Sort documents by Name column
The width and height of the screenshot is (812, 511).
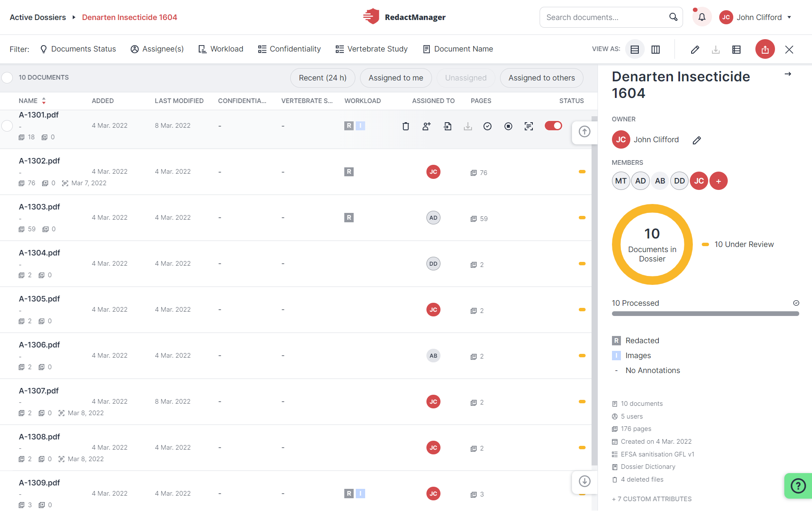32,101
